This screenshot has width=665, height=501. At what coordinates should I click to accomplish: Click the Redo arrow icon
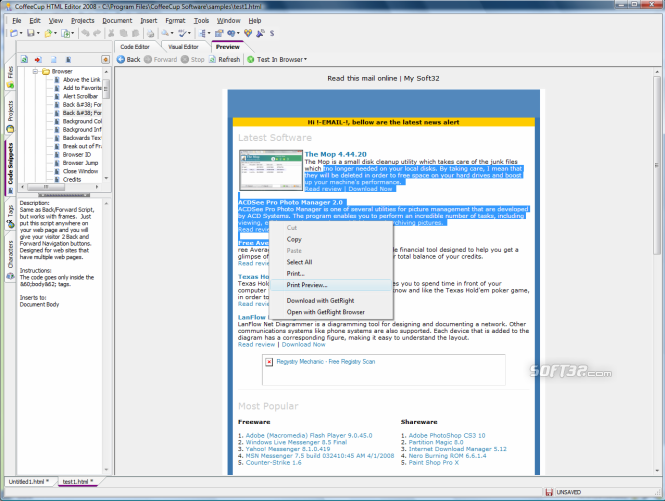click(x=97, y=33)
